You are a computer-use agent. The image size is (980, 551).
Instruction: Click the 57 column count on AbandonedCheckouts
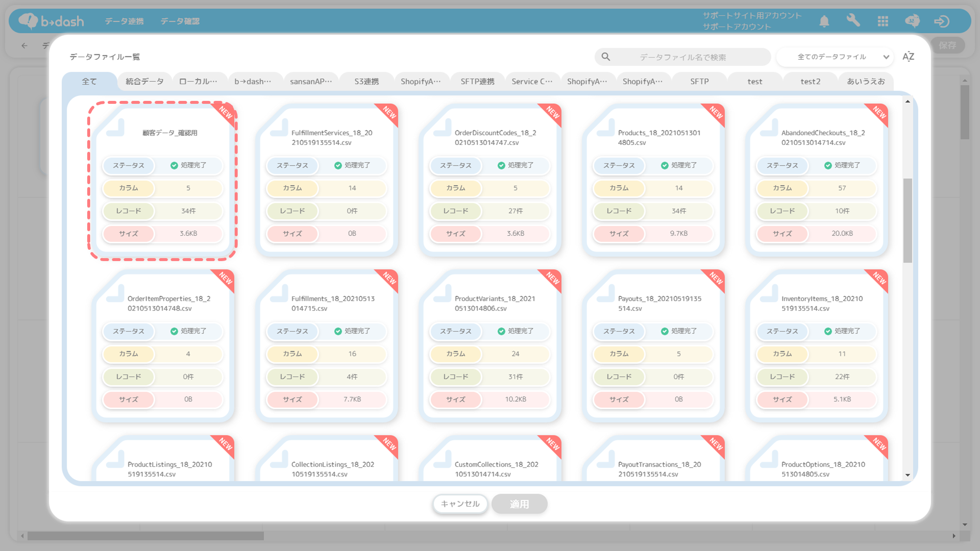[842, 188]
